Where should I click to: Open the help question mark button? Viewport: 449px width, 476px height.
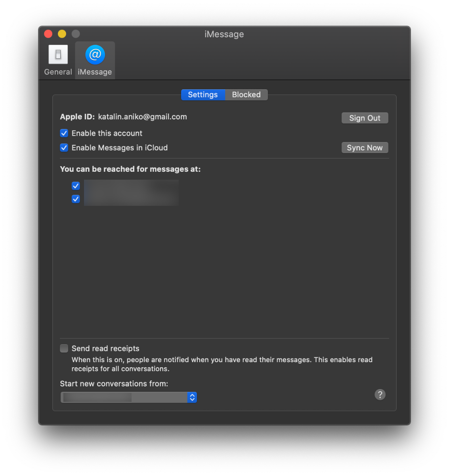[380, 395]
